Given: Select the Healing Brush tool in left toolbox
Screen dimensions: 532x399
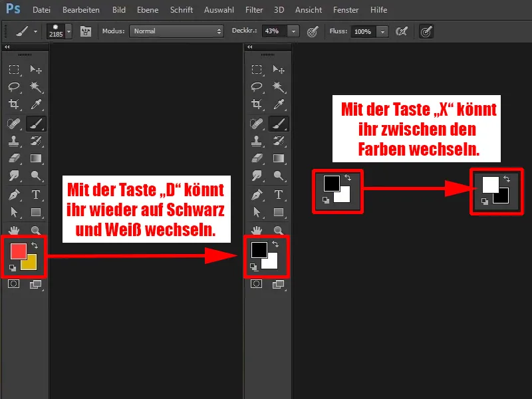Looking at the screenshot, I should point(14,124).
